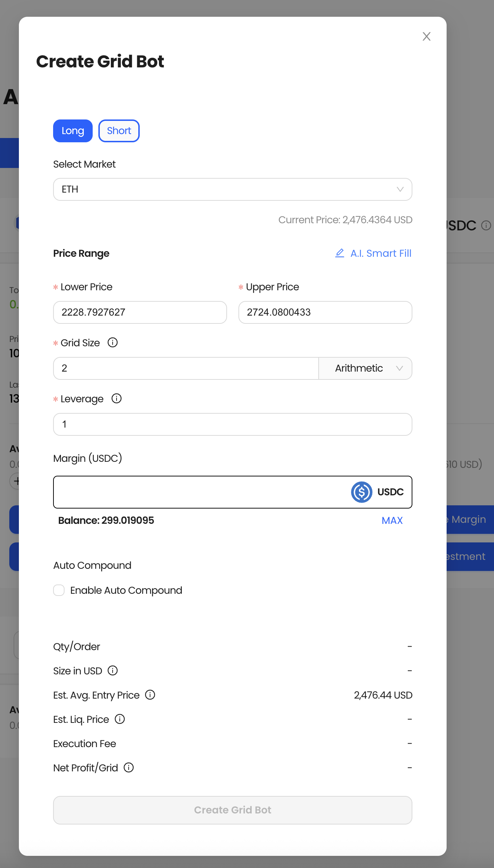The width and height of the screenshot is (494, 868).
Task: Select the Long position tab
Action: (x=73, y=131)
